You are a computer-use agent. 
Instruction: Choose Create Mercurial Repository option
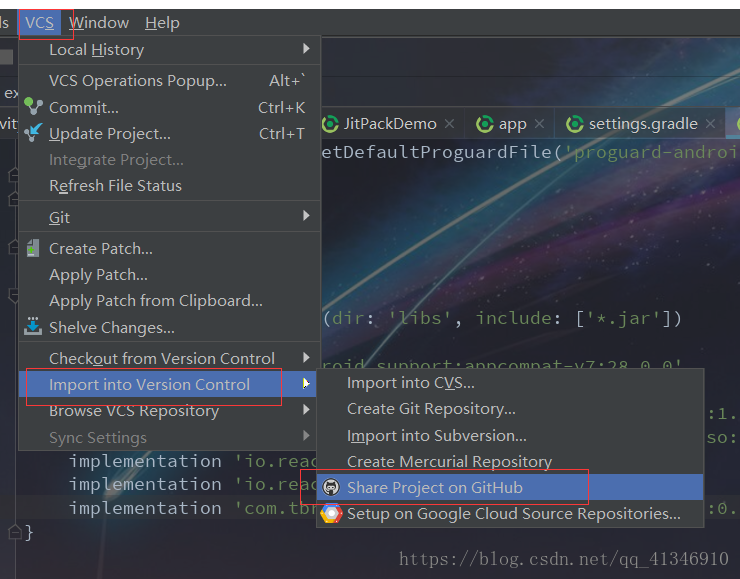click(510, 462)
